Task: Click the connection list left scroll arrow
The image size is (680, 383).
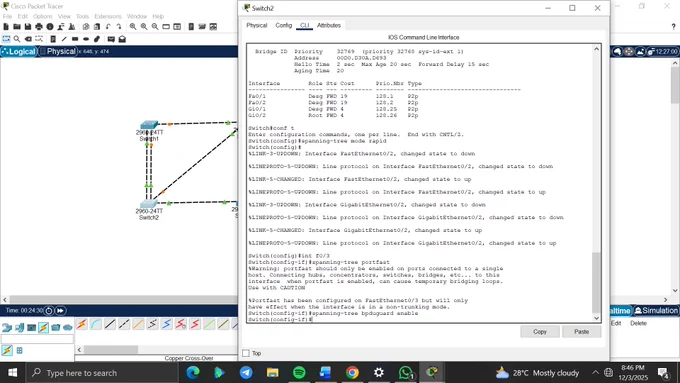Action: [79, 350]
